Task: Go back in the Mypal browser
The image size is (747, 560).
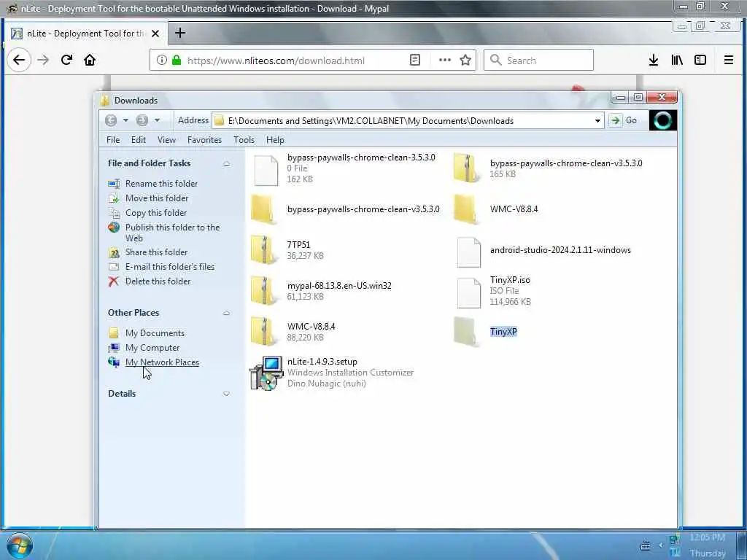Action: click(x=19, y=60)
